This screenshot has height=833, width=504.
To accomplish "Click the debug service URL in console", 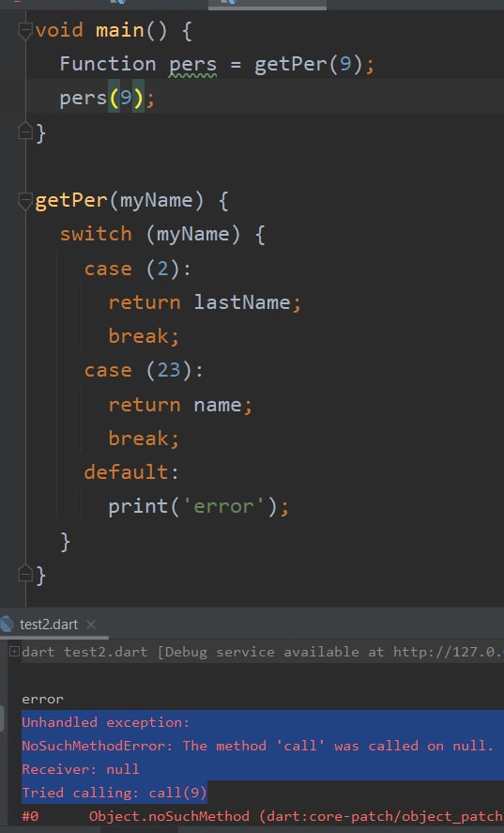I will (449, 652).
